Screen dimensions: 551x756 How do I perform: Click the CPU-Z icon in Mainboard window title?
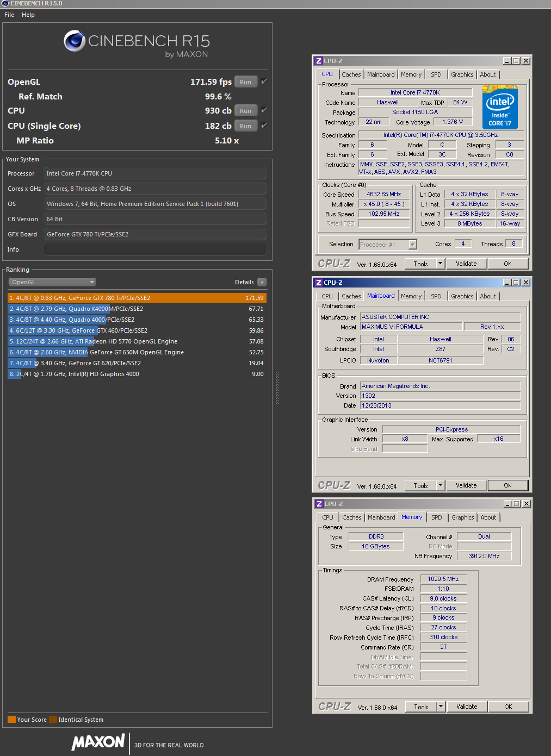pos(319,283)
